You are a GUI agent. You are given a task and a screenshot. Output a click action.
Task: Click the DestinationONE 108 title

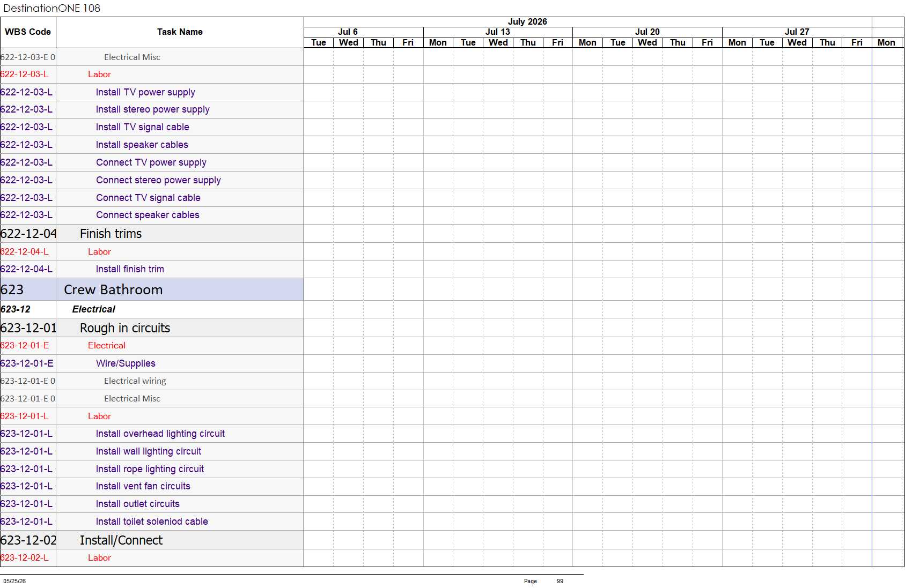[51, 8]
